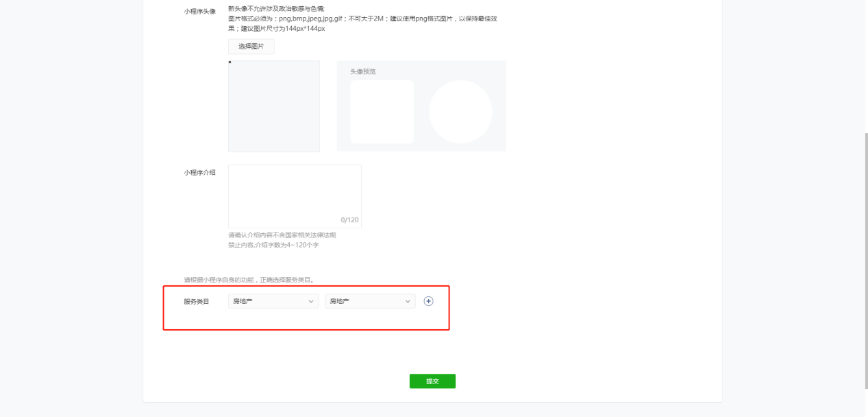The image size is (868, 417).
Task: Select the circular avatar preview
Action: point(460,112)
